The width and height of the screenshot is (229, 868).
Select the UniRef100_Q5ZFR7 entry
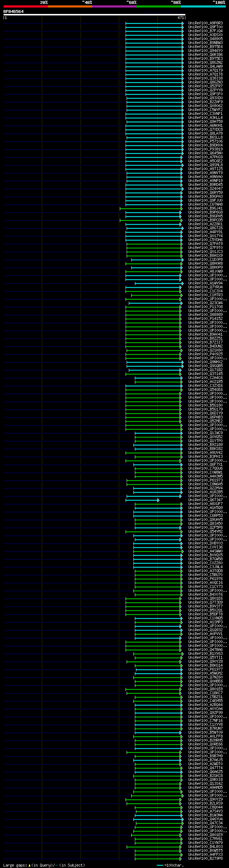205,86
